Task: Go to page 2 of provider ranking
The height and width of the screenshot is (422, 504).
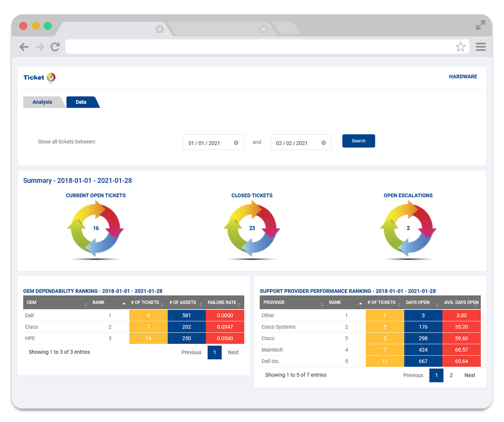Action: pos(451,375)
